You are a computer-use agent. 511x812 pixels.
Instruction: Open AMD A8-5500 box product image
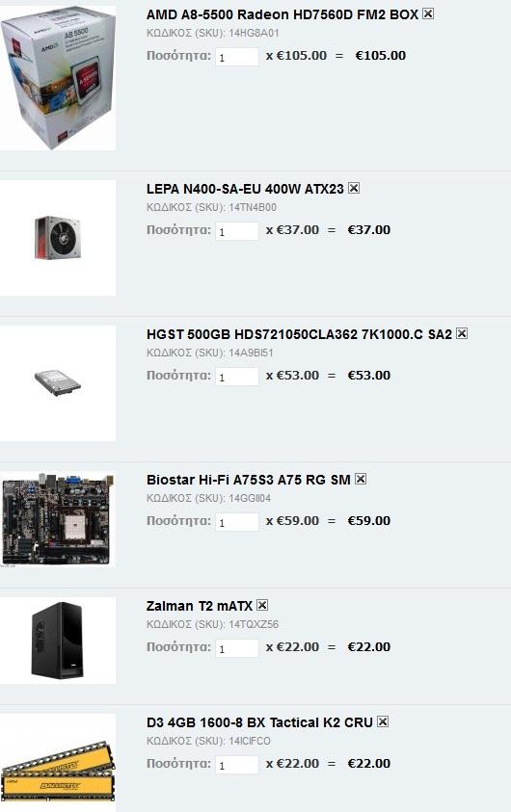point(58,78)
